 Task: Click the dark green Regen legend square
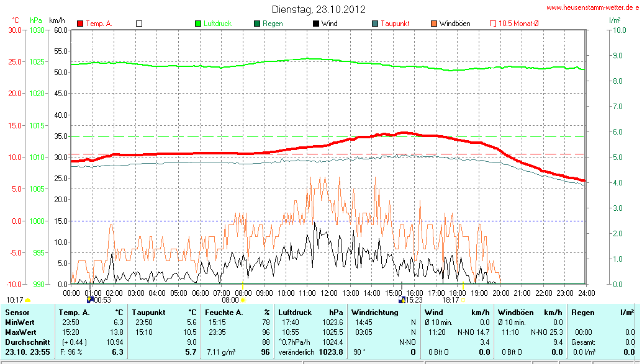click(x=257, y=24)
